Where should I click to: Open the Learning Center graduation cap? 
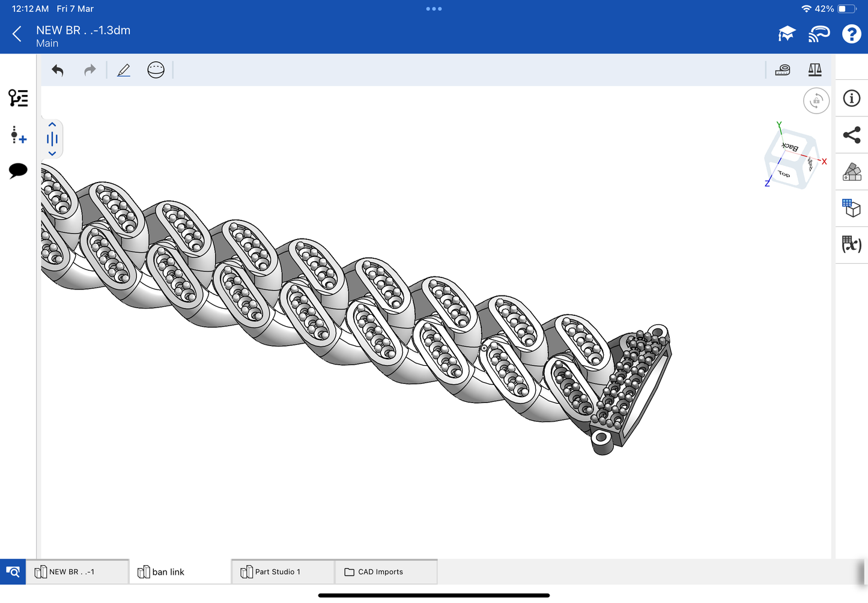786,34
